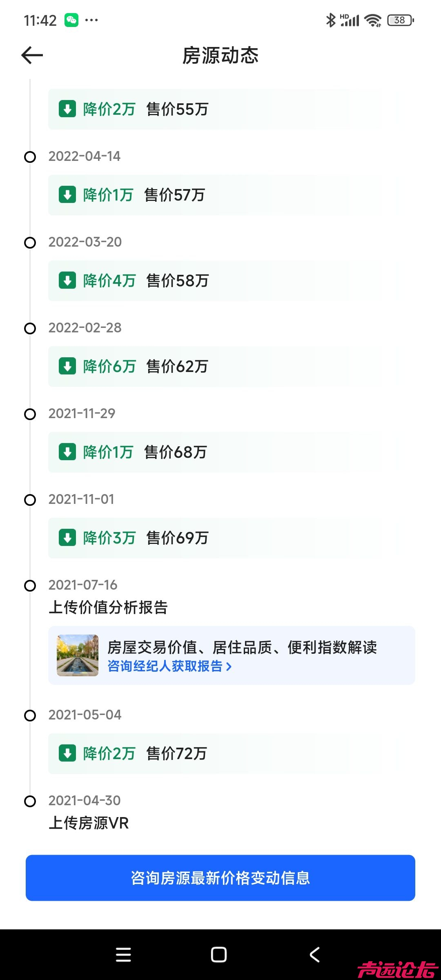
Task: Open 咨询经纪人获取报告 link
Action: (x=169, y=666)
